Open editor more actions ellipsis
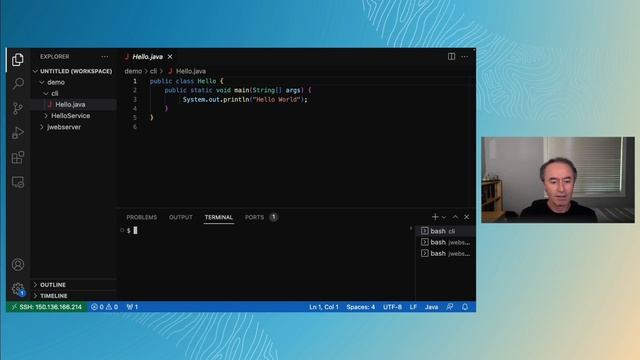This screenshot has width=640, height=360. (x=464, y=57)
